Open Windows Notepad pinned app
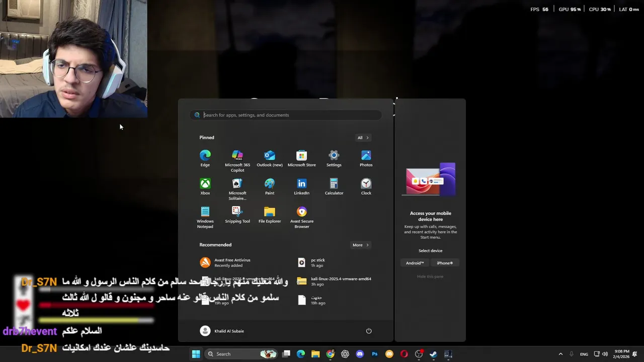 tap(205, 217)
